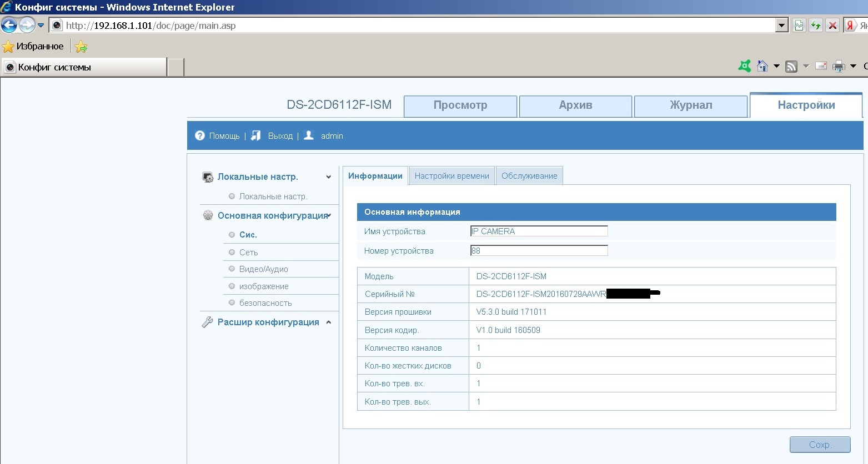Image resolution: width=868 pixels, height=464 pixels.
Task: Open Помощь help link
Action: [224, 136]
